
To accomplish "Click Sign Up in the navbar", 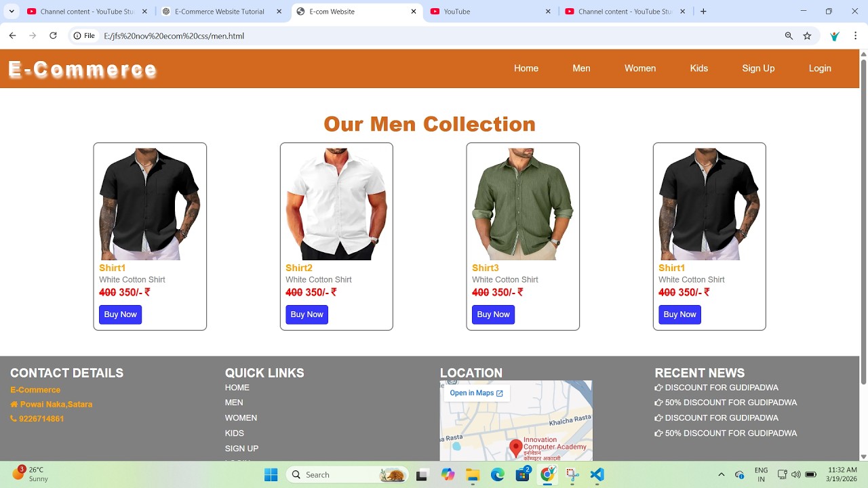I will click(758, 68).
